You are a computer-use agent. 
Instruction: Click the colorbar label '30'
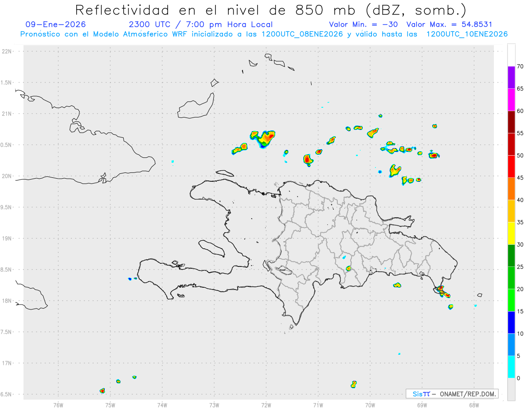coord(520,245)
